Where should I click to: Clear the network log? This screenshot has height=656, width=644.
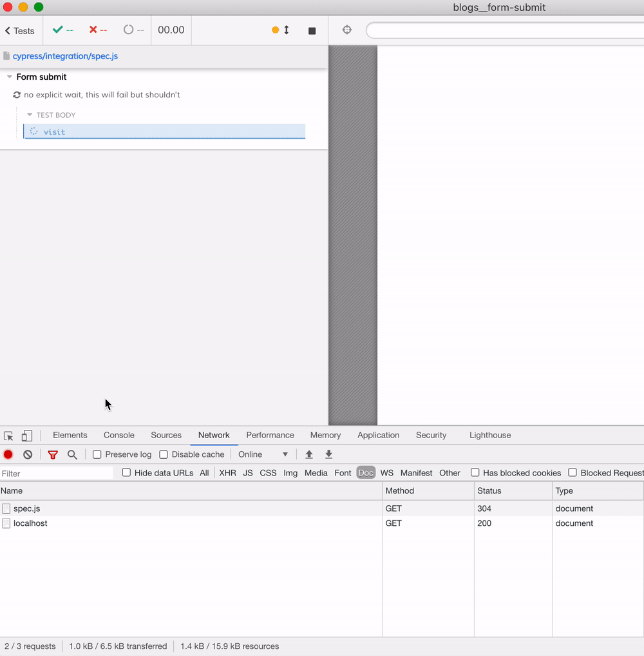[x=28, y=454]
